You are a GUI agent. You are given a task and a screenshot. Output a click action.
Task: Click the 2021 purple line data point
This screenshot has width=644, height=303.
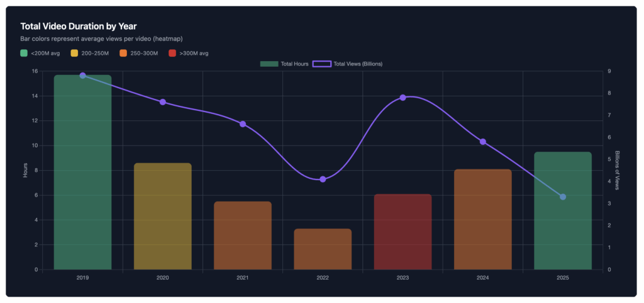coord(243,124)
